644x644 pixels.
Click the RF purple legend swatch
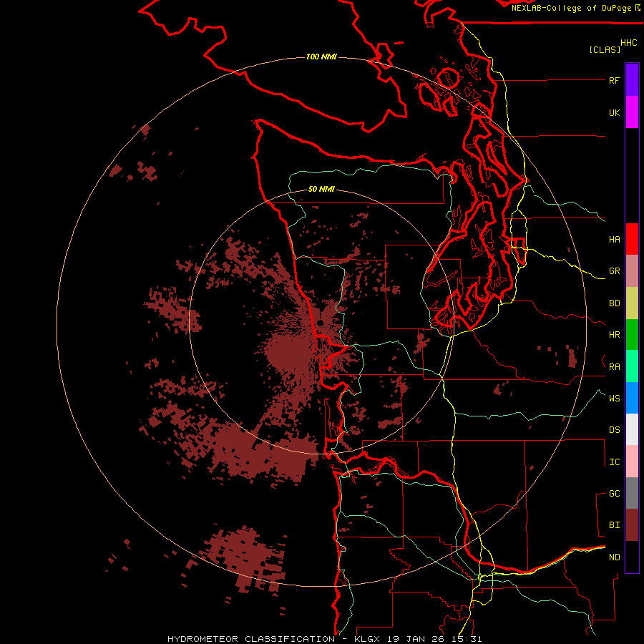[632, 79]
